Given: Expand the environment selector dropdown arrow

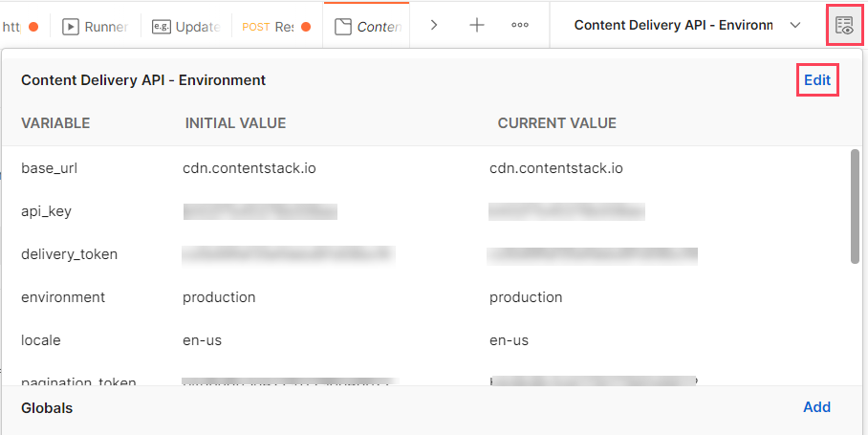Looking at the screenshot, I should [795, 26].
